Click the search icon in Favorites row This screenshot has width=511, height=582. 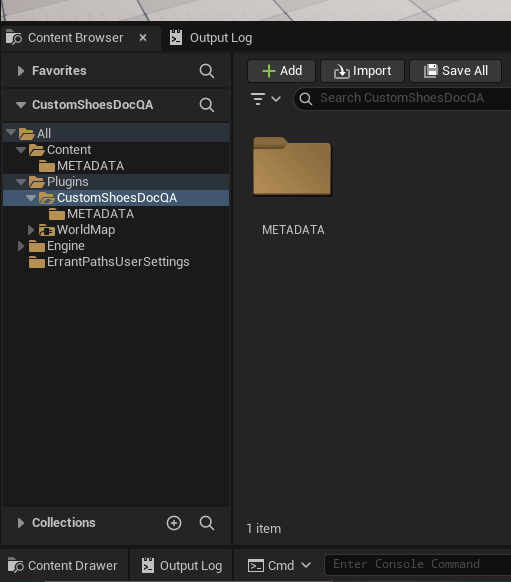(207, 71)
